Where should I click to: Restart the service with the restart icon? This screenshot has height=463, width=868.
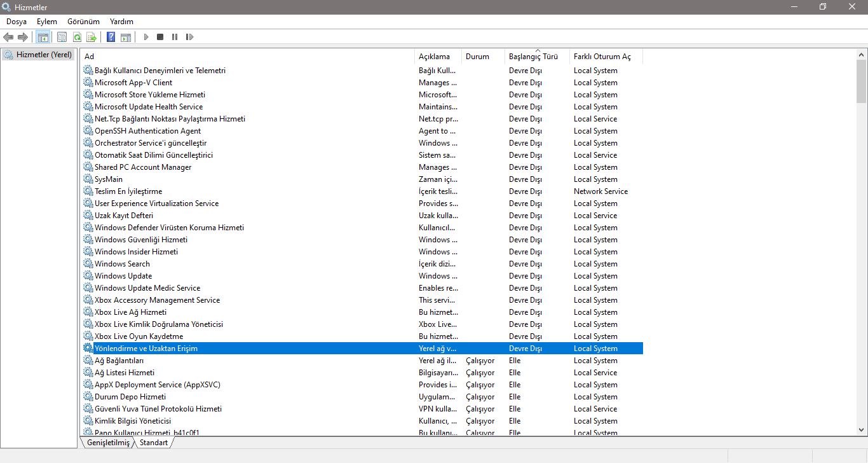coord(189,37)
